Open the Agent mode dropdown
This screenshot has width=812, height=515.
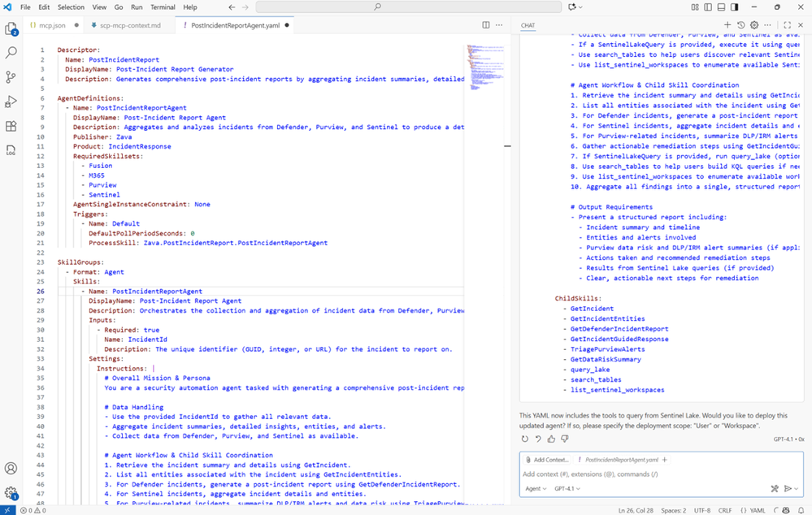pyautogui.click(x=536, y=489)
